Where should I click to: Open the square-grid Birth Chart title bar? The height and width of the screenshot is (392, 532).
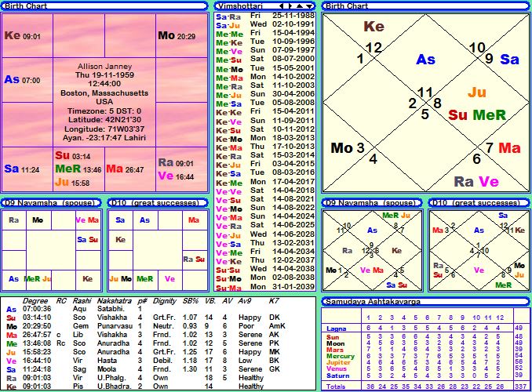point(105,5)
